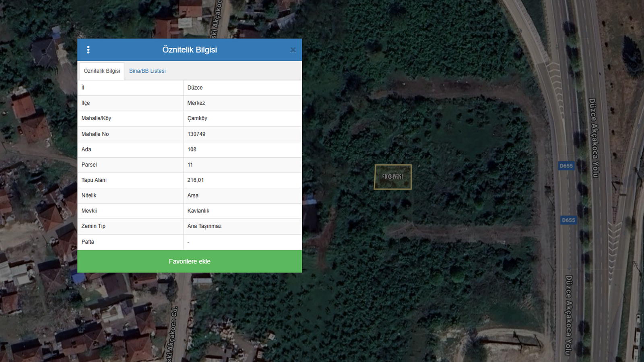Select the Ada value 108

pos(192,149)
